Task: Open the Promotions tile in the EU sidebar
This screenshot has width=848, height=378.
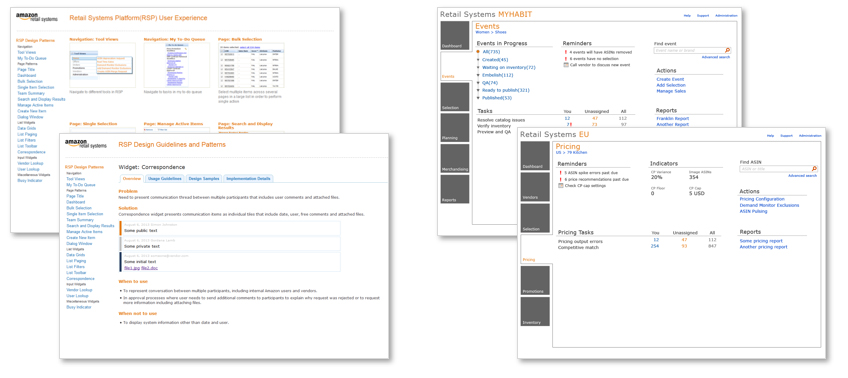Action: click(x=535, y=280)
